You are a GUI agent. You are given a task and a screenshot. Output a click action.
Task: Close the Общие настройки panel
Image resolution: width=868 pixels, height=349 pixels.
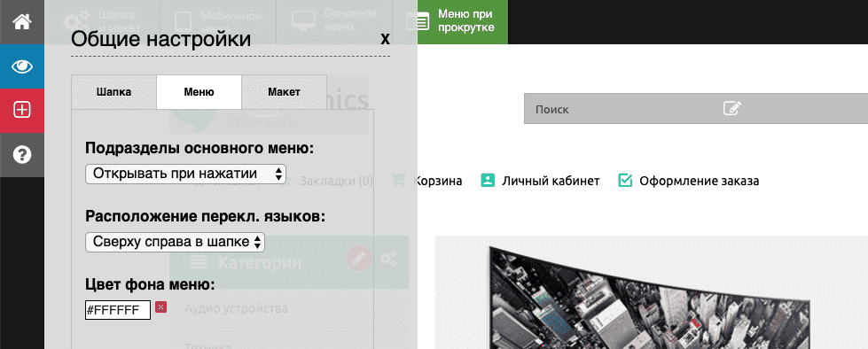coord(386,38)
